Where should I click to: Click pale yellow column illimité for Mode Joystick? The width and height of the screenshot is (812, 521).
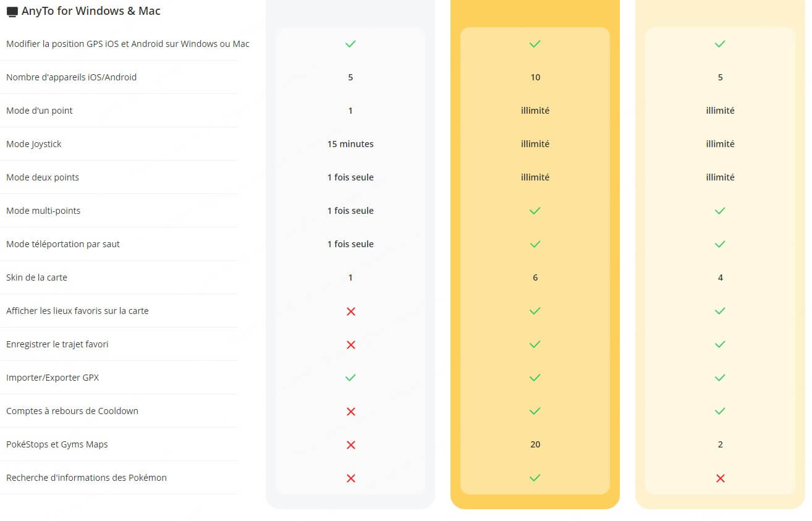pos(720,144)
